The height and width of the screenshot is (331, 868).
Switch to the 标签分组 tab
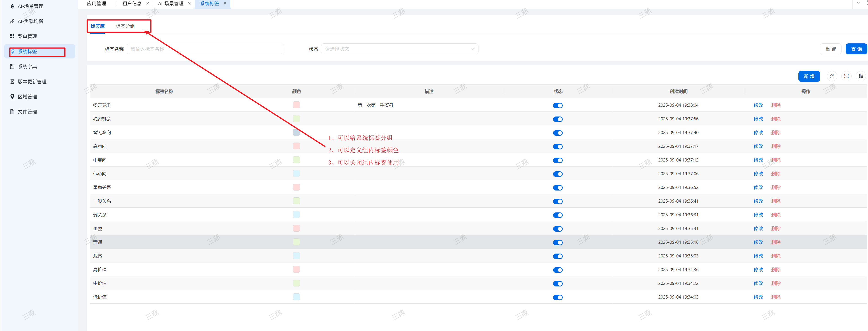(125, 26)
